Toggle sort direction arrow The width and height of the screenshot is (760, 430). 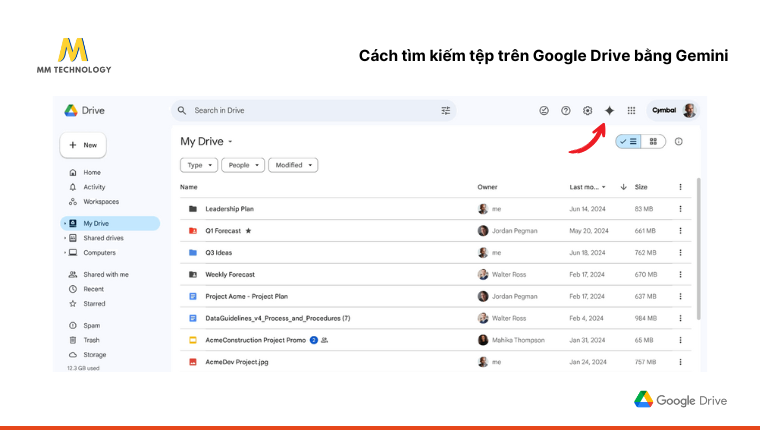623,187
